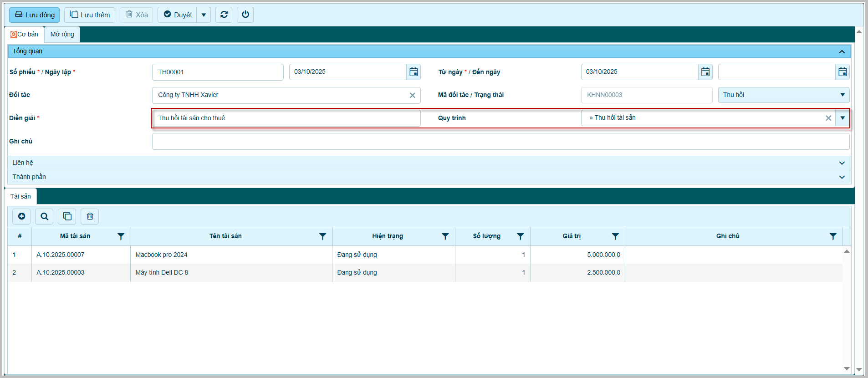Filter the Mã tài sản column

pos(121,236)
